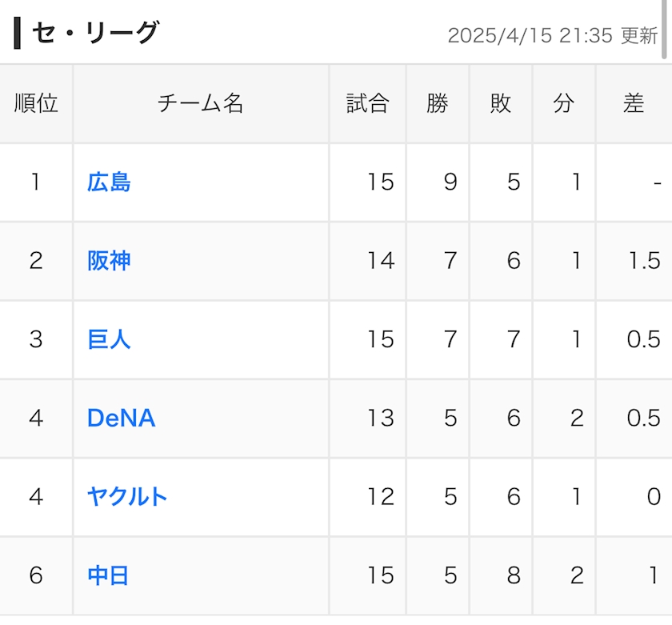Click the チーム名 column header

201,103
